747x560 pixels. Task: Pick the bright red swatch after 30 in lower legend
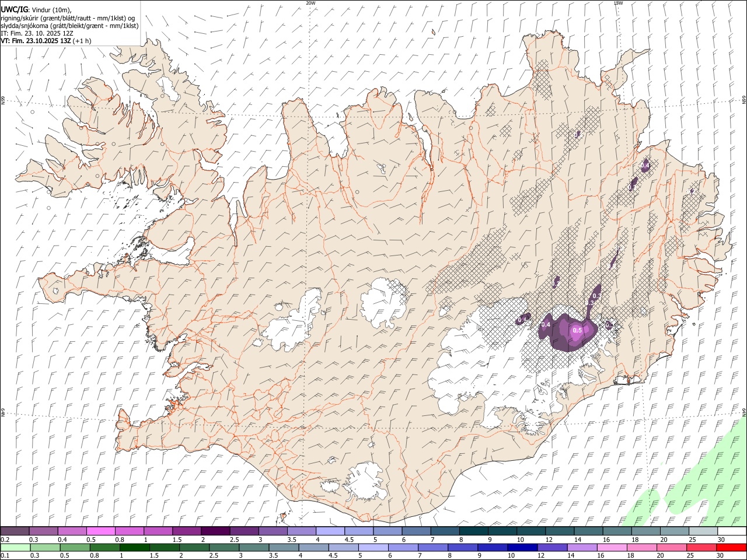click(x=731, y=548)
